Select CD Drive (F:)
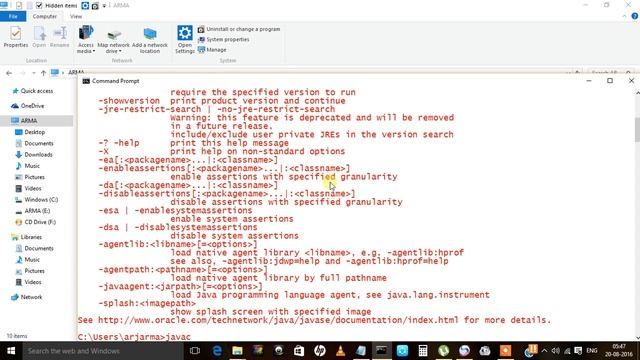Screen dimensions: 640x360 tap(36, 222)
